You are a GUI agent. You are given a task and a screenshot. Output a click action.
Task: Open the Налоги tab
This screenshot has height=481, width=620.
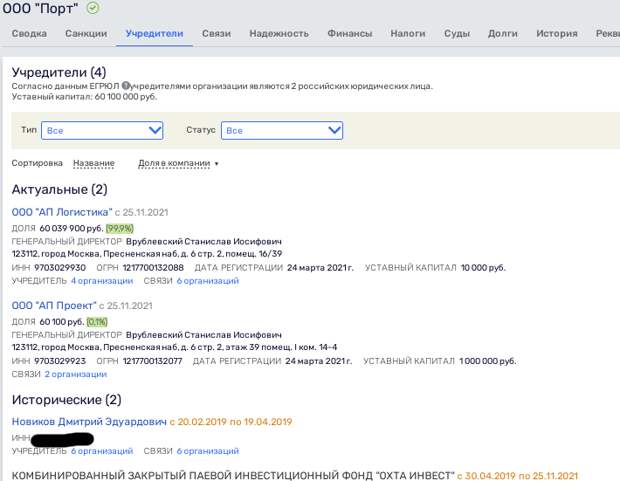pyautogui.click(x=408, y=34)
